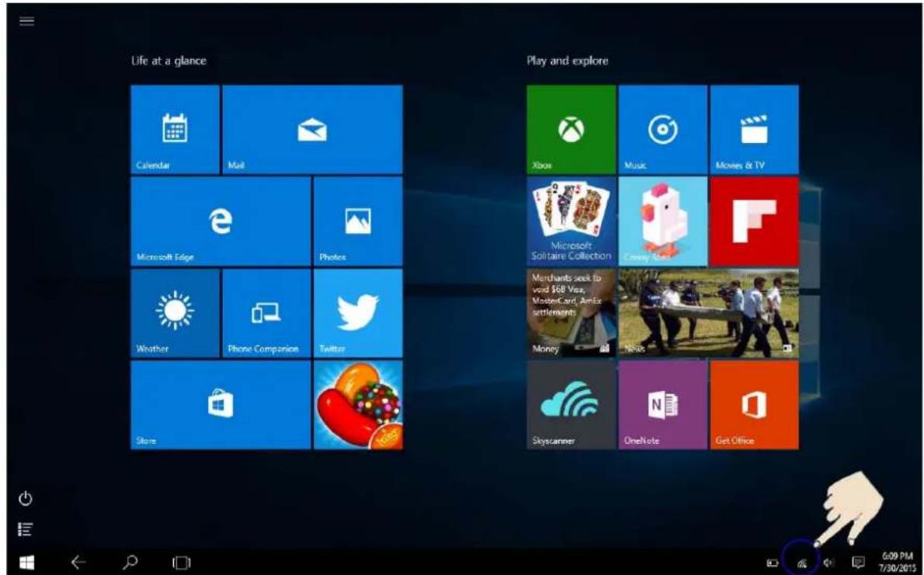Mute via the volume tray icon
Screen dimensions: 924x575
pos(829,563)
